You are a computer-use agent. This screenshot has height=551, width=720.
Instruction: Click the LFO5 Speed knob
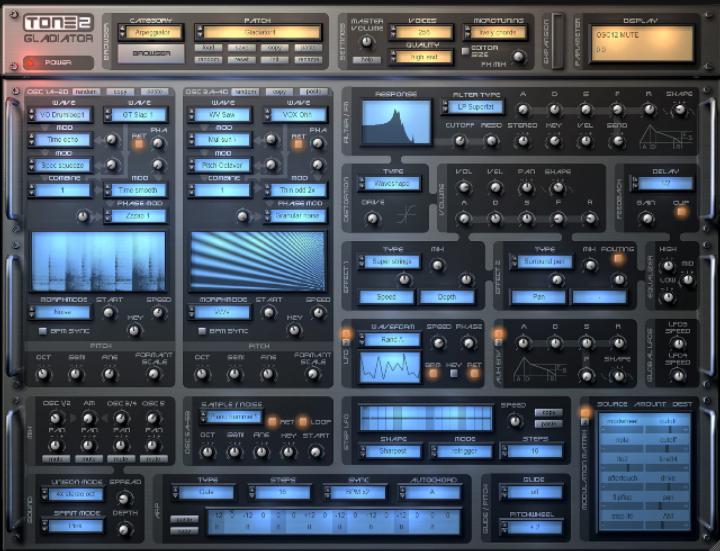[678, 343]
